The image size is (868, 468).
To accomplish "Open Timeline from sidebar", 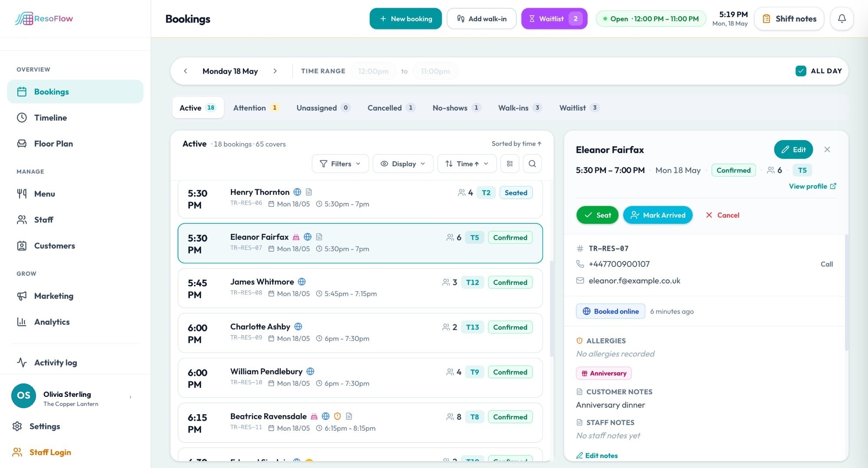I will [75, 118].
